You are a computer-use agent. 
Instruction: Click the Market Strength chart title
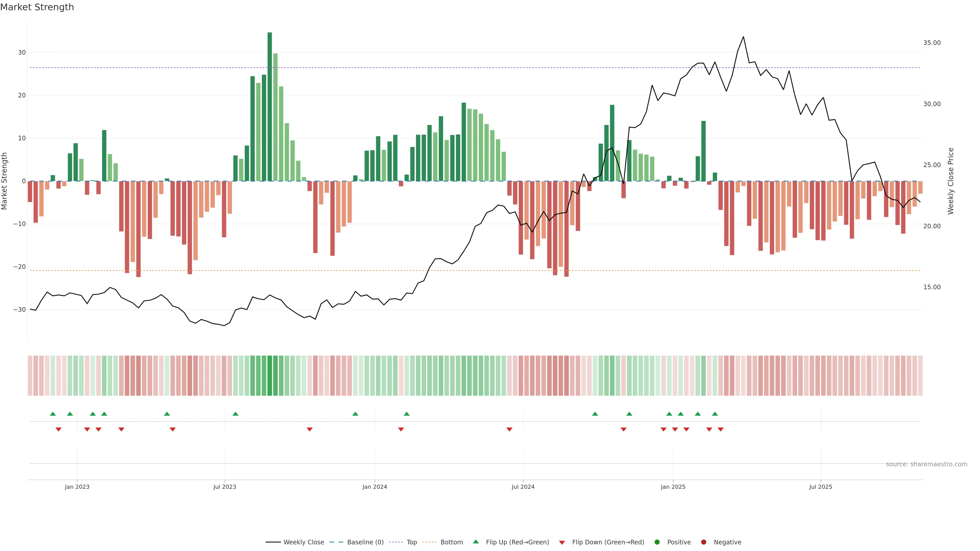pos(37,7)
